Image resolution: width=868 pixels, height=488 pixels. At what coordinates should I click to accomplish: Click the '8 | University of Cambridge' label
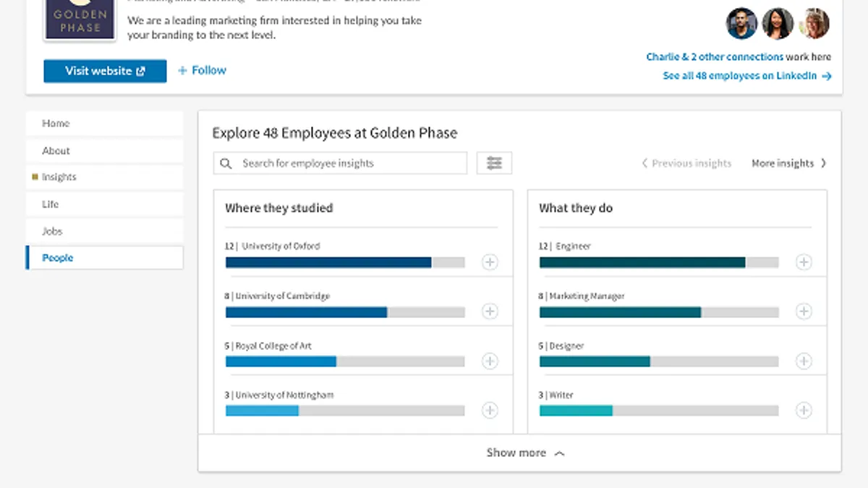(277, 296)
